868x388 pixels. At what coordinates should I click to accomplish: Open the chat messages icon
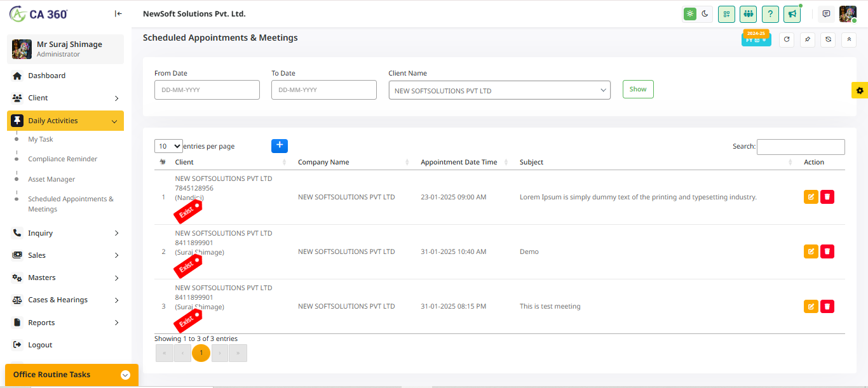(x=826, y=14)
